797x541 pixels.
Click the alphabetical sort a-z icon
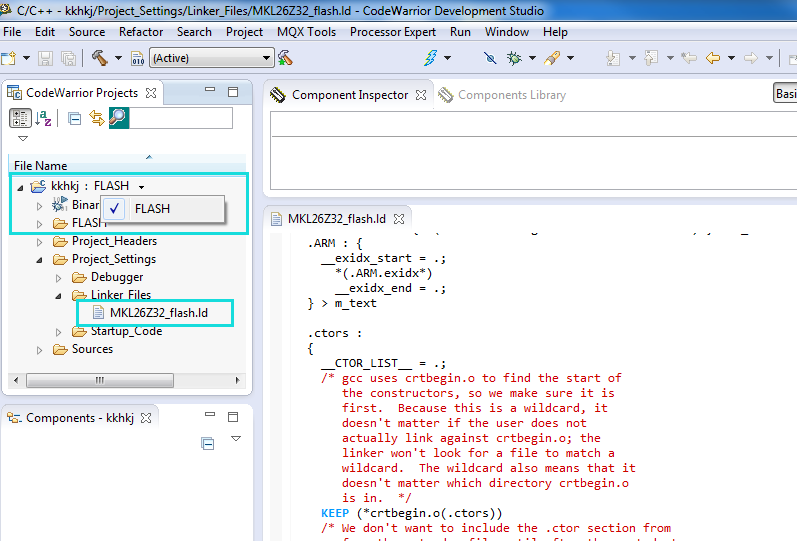pos(44,118)
